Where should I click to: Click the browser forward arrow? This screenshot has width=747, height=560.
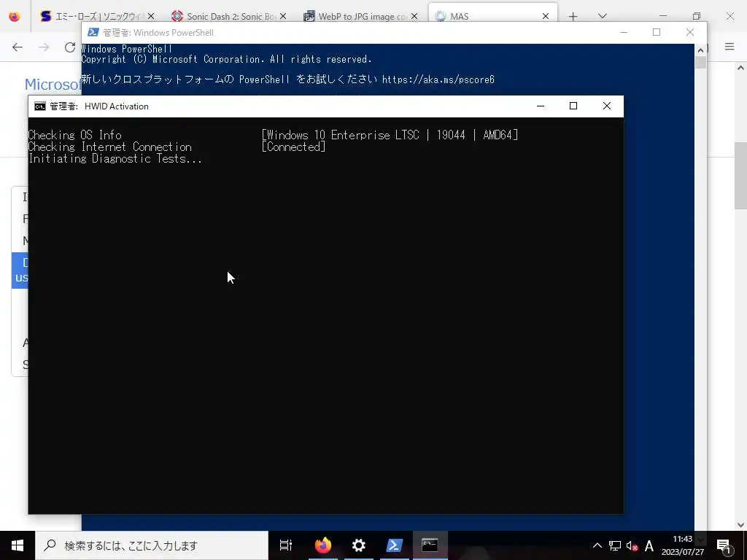pyautogui.click(x=44, y=47)
